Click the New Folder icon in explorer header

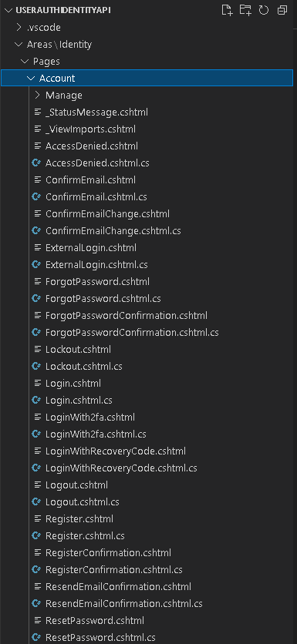[x=245, y=10]
